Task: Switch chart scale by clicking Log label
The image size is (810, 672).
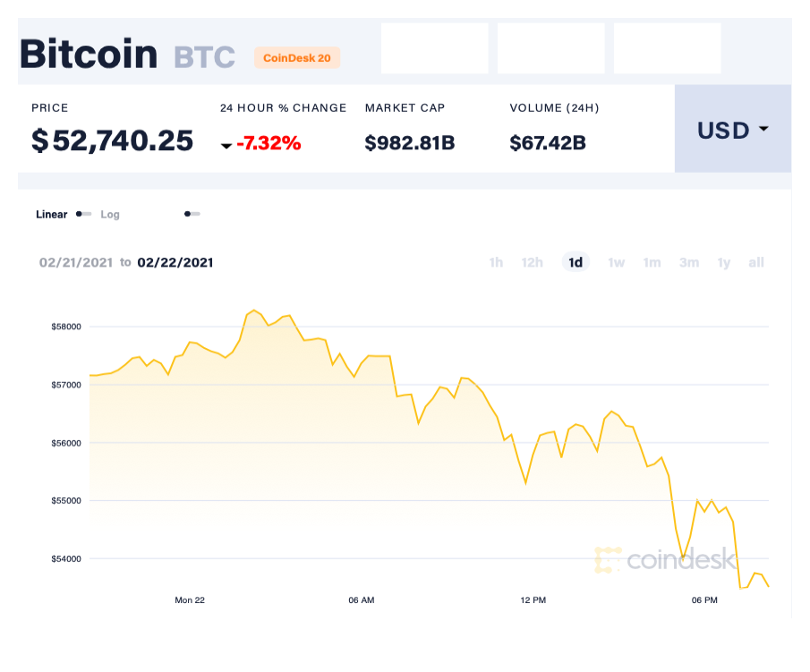Action: (110, 215)
